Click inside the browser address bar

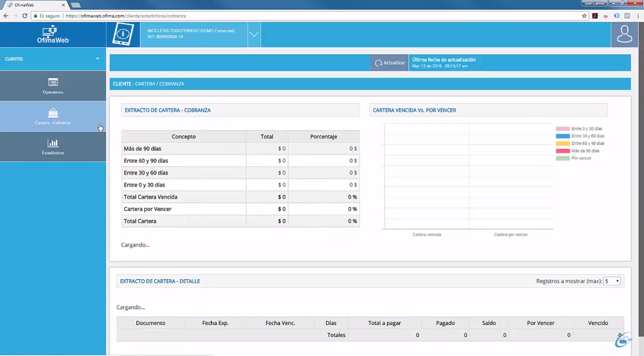coord(189,15)
